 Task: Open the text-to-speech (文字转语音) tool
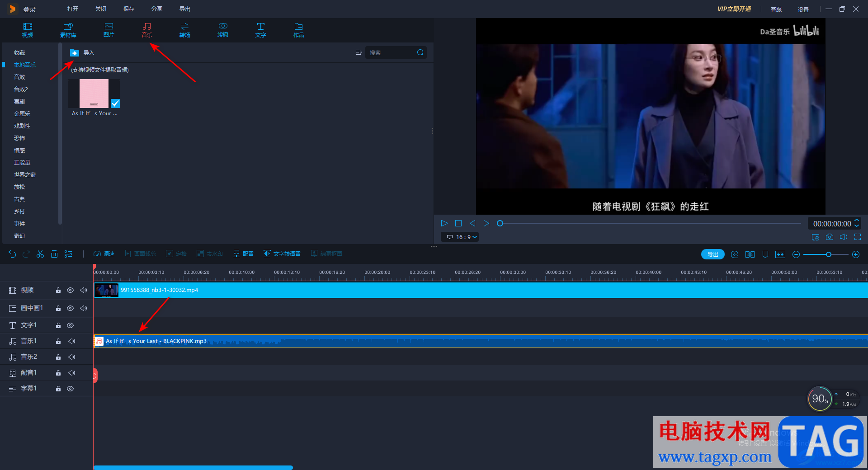282,254
